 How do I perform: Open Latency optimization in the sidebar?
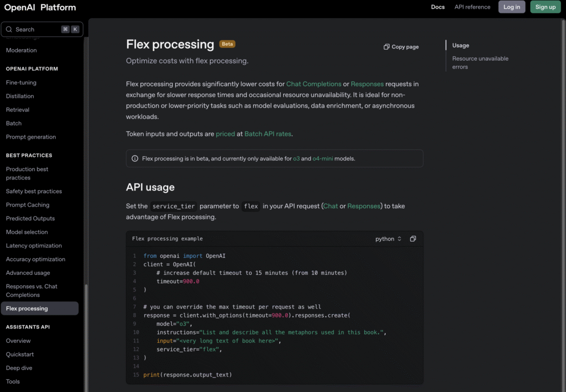pos(34,246)
